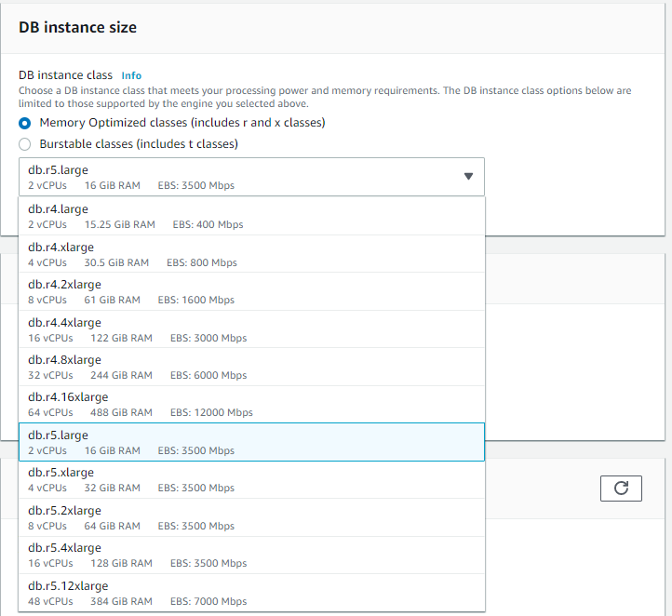
Task: Choose db.r4.xlarge option
Action: click(251, 254)
